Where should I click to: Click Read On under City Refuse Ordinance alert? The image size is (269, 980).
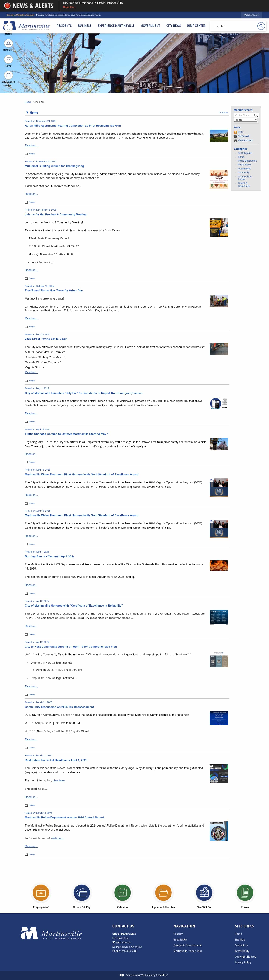click(x=69, y=7)
